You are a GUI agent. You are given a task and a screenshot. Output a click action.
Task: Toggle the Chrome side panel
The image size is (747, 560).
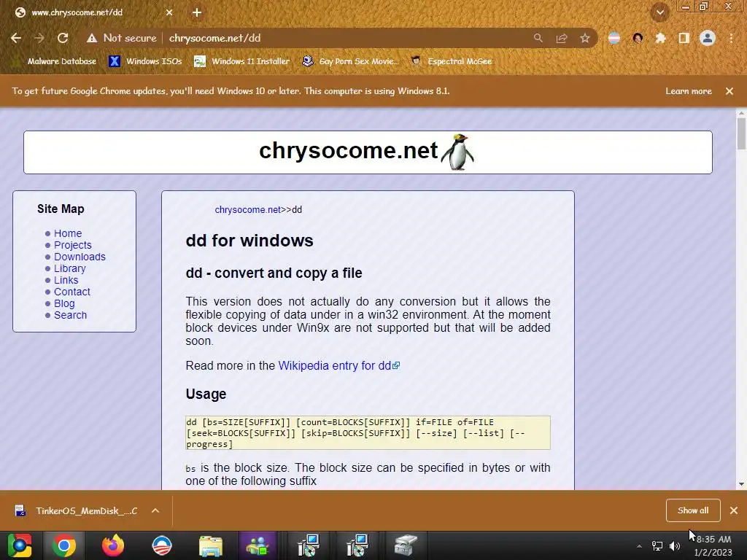(684, 38)
